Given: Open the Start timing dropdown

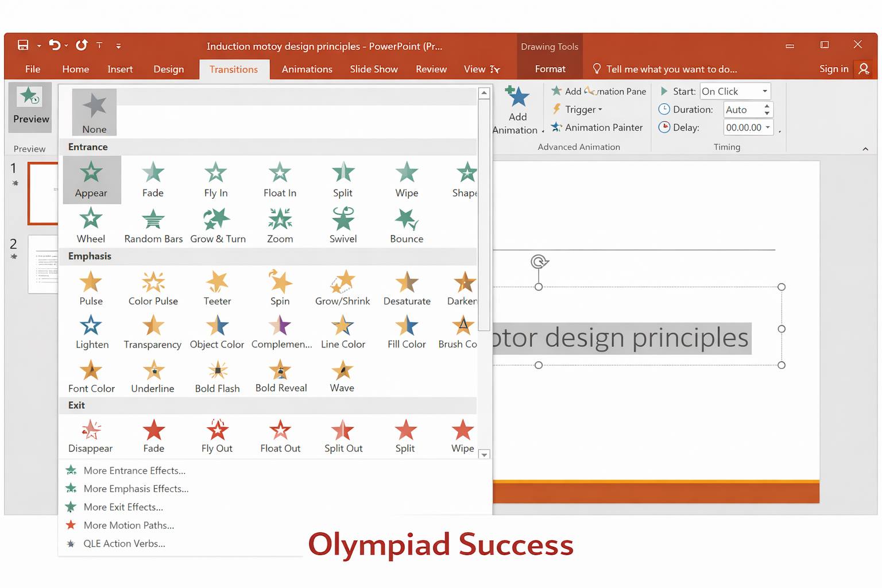Looking at the screenshot, I should (x=764, y=91).
